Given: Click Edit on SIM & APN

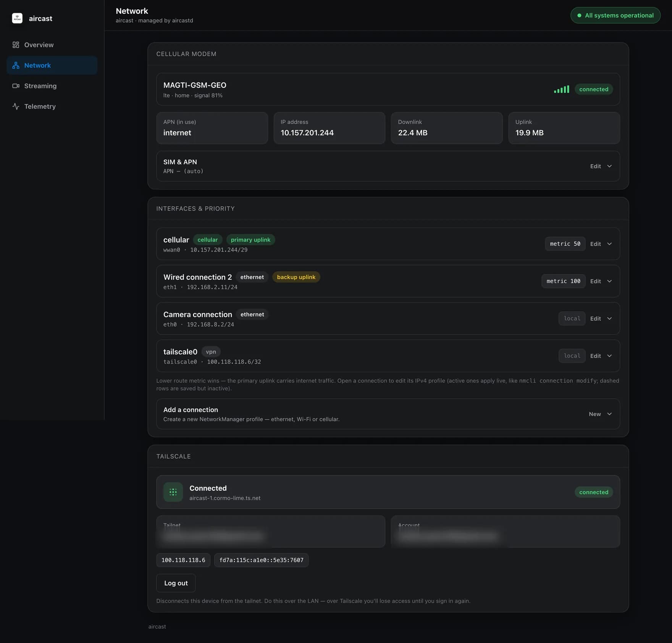Looking at the screenshot, I should coord(595,166).
